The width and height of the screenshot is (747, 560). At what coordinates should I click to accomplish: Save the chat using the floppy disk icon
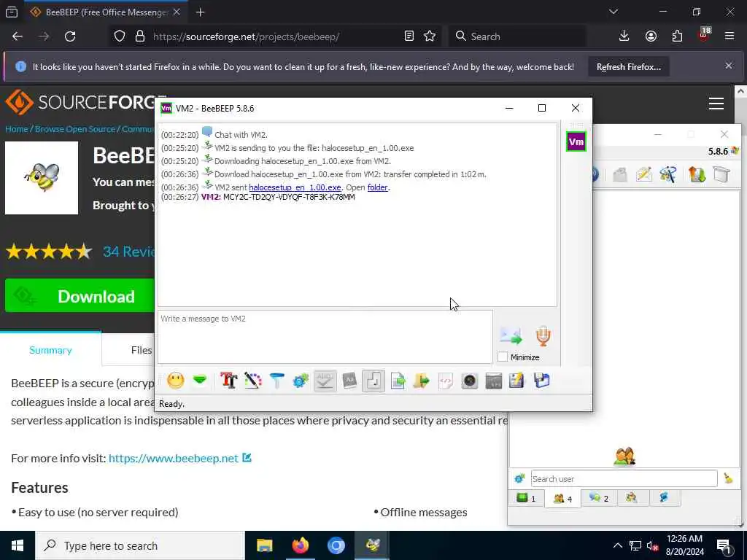point(542,381)
